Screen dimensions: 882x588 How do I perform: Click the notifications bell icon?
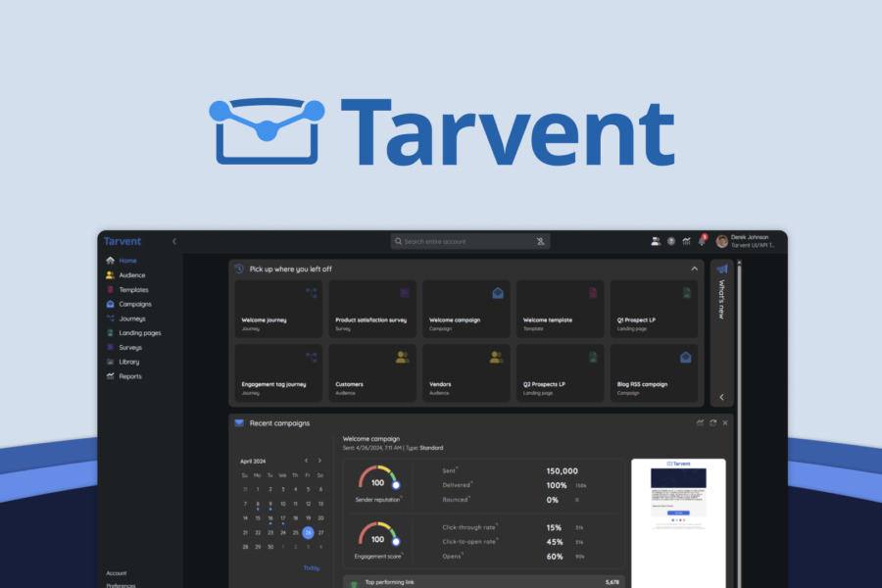point(702,241)
